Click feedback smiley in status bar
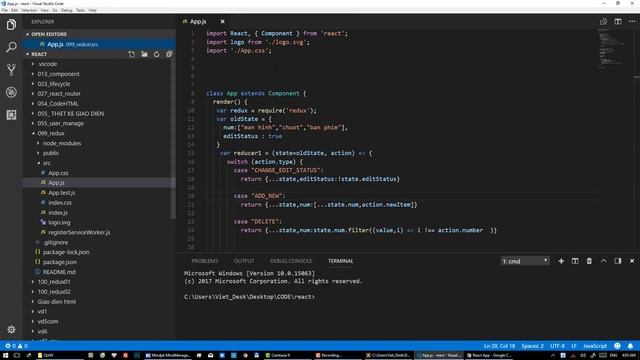The height and width of the screenshot is (360, 640). coord(617,346)
